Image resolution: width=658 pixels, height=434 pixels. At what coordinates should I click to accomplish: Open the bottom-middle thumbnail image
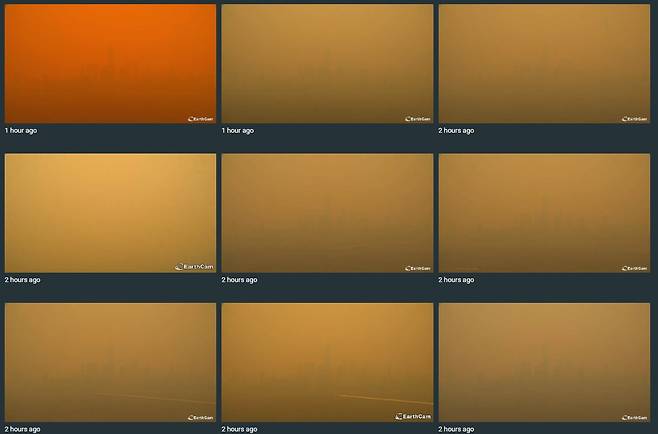(x=327, y=362)
